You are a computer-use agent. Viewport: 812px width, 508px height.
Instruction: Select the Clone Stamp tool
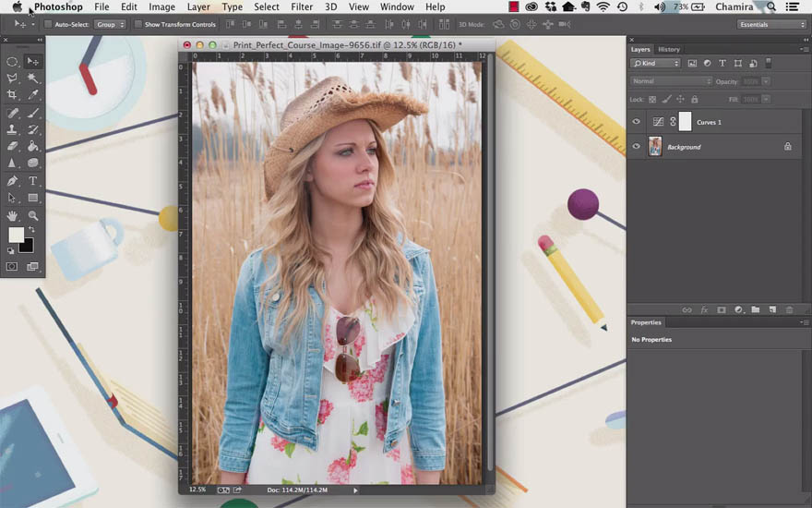coord(12,129)
